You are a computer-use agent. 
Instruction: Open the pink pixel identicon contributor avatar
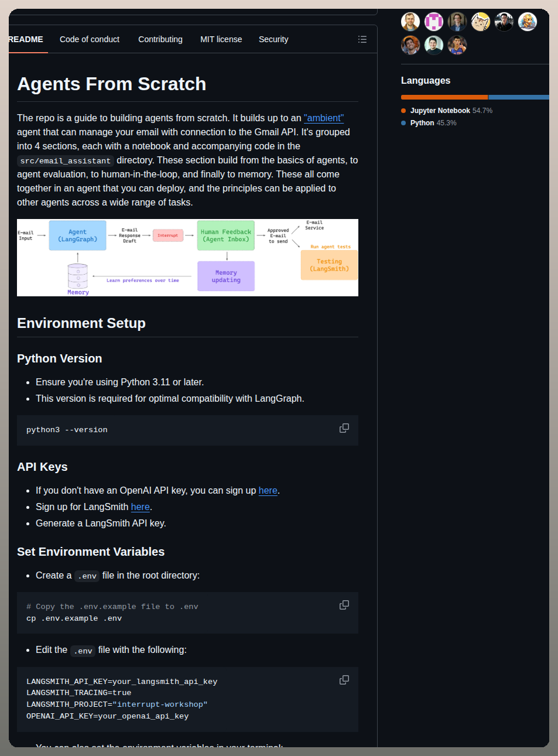pos(434,22)
